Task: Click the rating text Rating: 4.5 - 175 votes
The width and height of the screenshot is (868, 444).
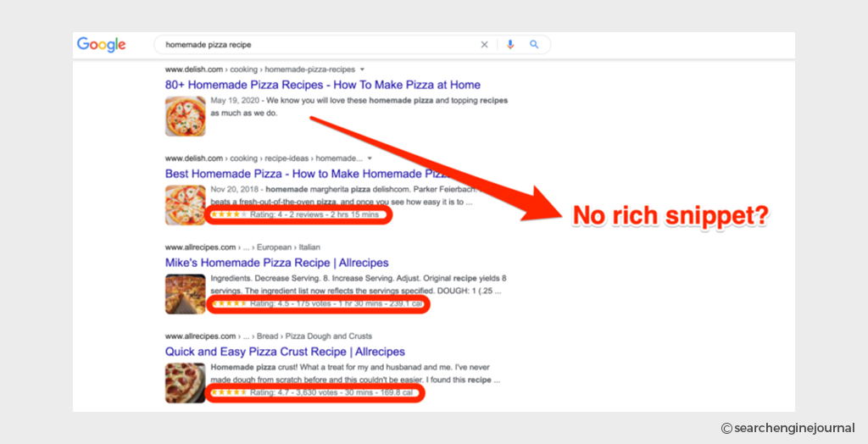Action: coord(291,303)
